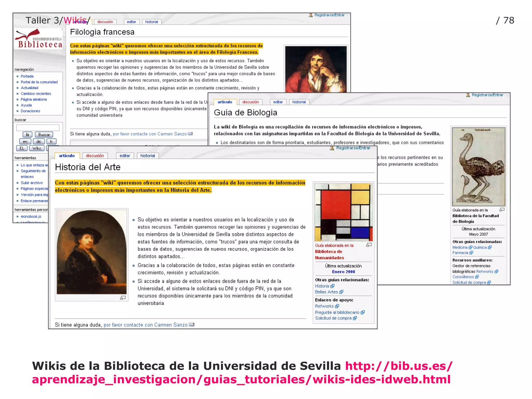Open Pregunte al bibliotecario link
This screenshot has width=532, height=399.
(x=337, y=312)
